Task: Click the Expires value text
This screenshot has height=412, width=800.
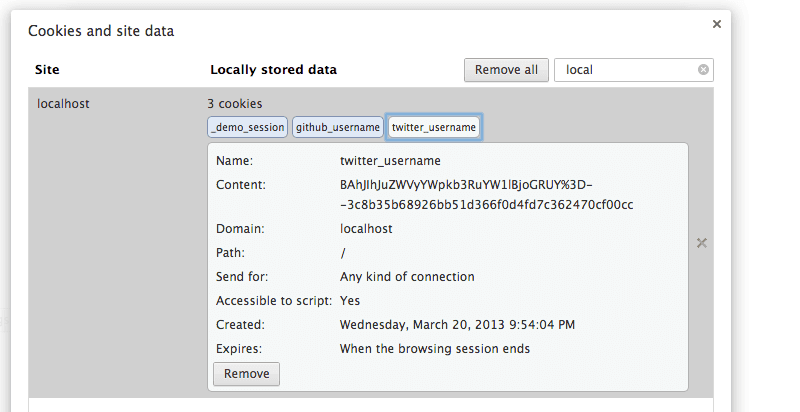Action: point(434,349)
